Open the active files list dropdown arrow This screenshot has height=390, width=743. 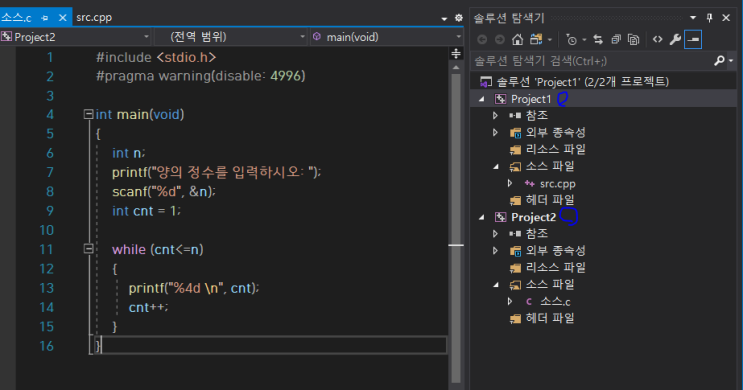444,18
